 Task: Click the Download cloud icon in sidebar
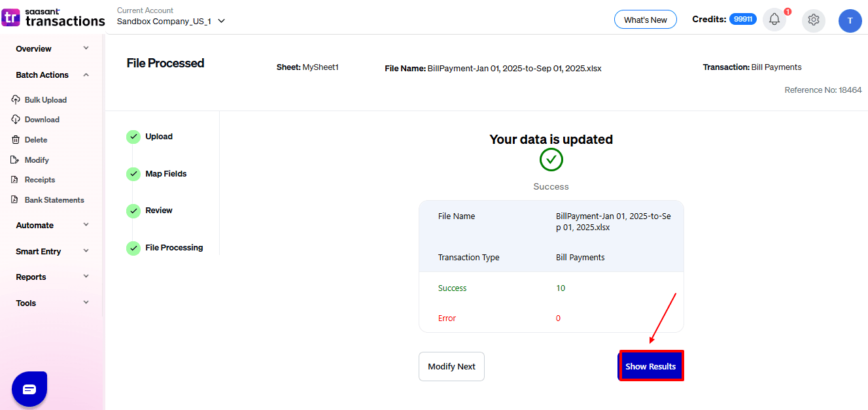click(16, 120)
